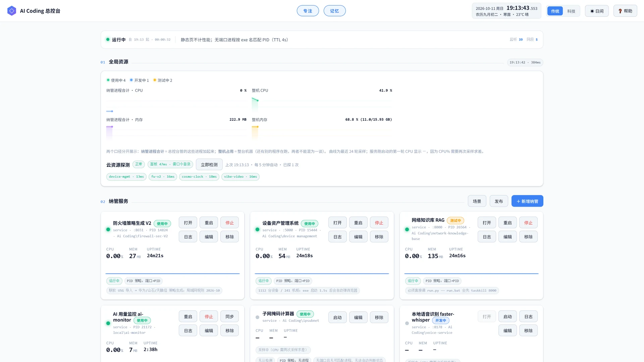Screen dimensions: 644x362
Task: Click the gray status dot for 本地语音识别 faster-whisper
Action: (407, 323)
